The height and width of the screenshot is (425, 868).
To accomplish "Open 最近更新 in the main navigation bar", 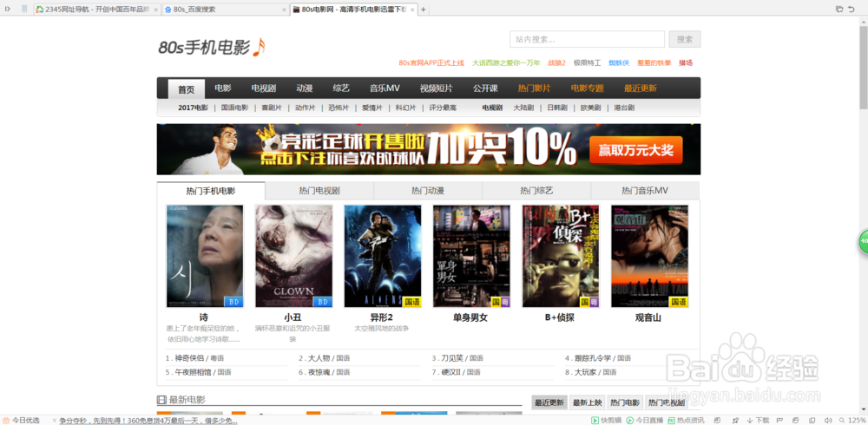I will pyautogui.click(x=641, y=88).
